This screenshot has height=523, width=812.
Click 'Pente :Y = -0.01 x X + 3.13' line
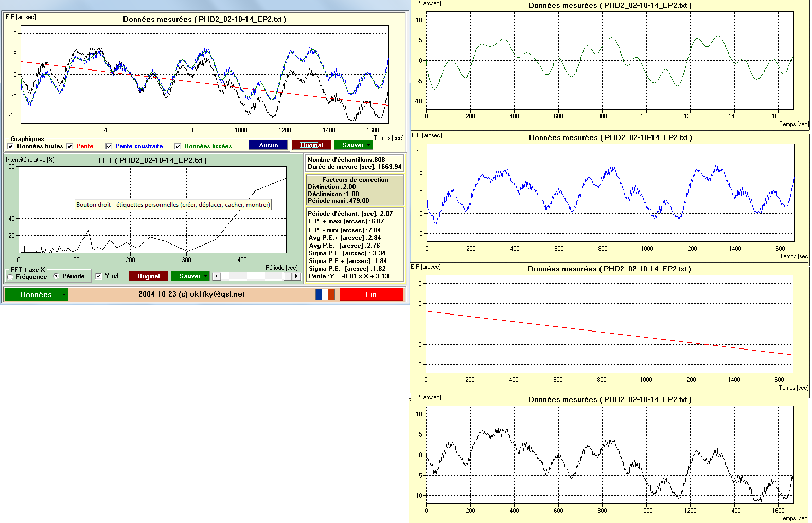(x=349, y=276)
